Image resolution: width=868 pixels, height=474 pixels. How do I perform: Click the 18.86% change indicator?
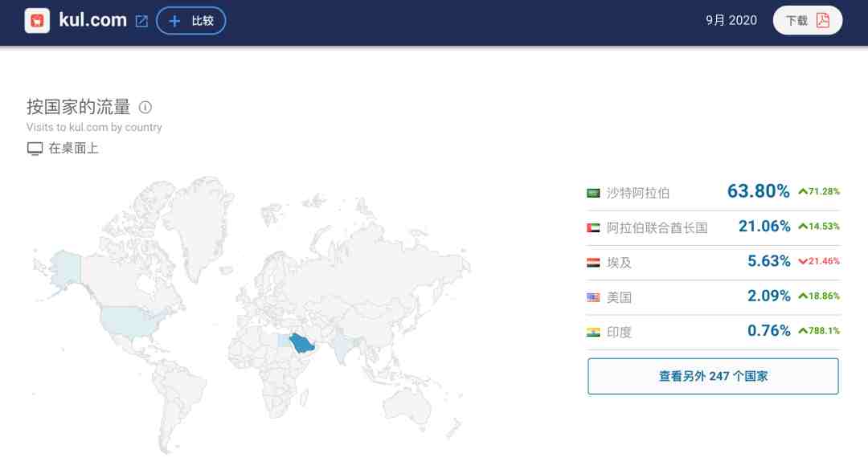coord(819,296)
